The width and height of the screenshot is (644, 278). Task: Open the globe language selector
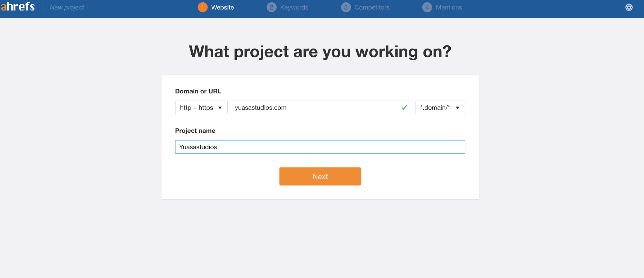click(629, 7)
